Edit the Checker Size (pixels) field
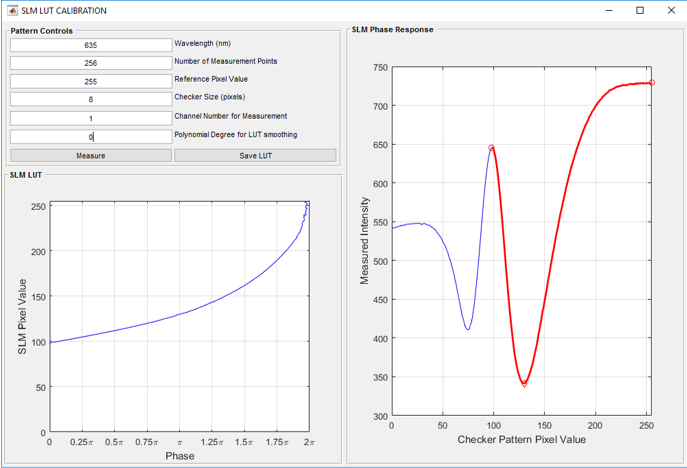Image resolution: width=687 pixels, height=468 pixels. (91, 100)
